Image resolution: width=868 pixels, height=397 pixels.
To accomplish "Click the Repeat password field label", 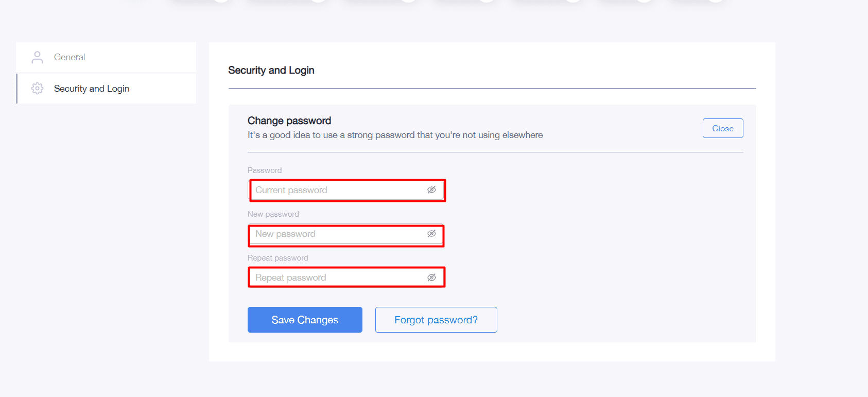I will (x=278, y=258).
